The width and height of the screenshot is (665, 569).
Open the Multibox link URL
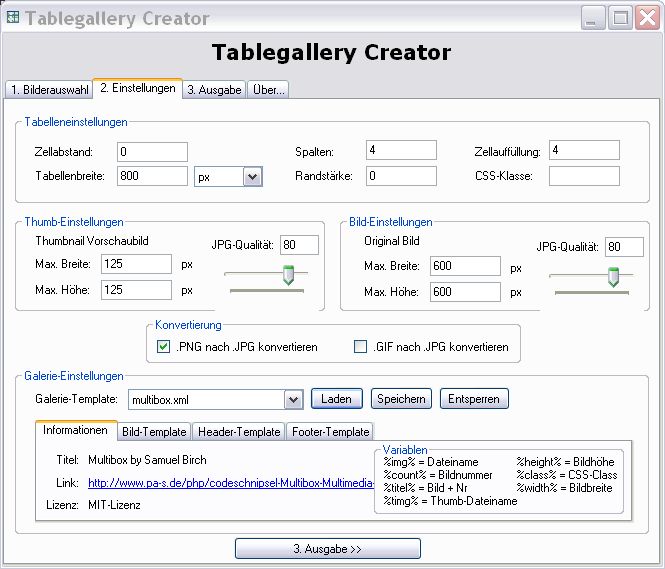230,483
